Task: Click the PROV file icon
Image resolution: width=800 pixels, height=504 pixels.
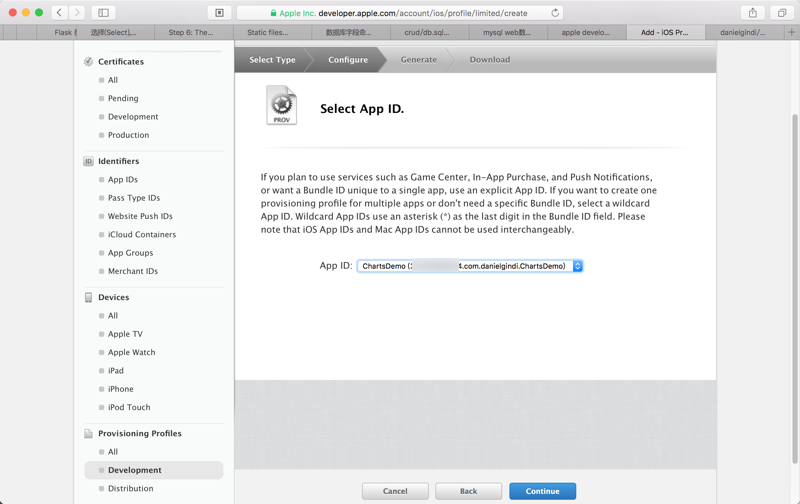Action: [281, 105]
